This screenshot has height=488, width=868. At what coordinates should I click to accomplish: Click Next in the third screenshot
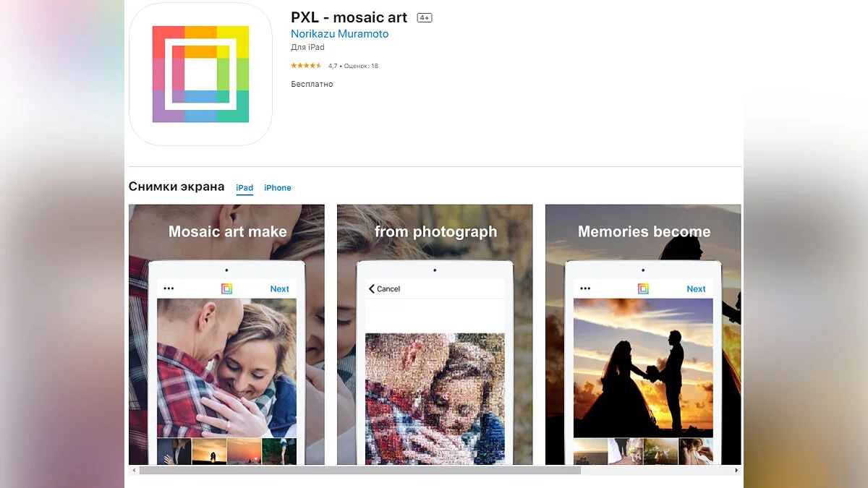click(697, 288)
